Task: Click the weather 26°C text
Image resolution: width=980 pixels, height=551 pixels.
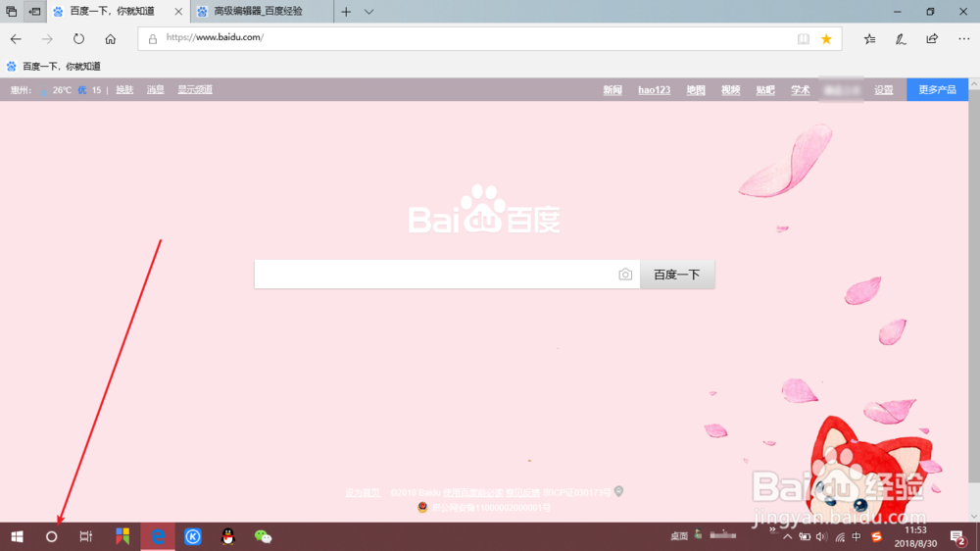Action: (61, 90)
